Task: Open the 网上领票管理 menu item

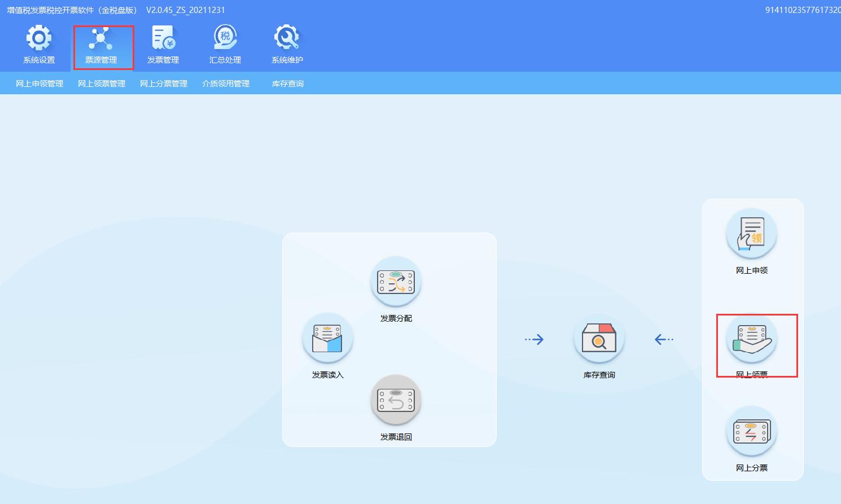Action: pos(101,83)
